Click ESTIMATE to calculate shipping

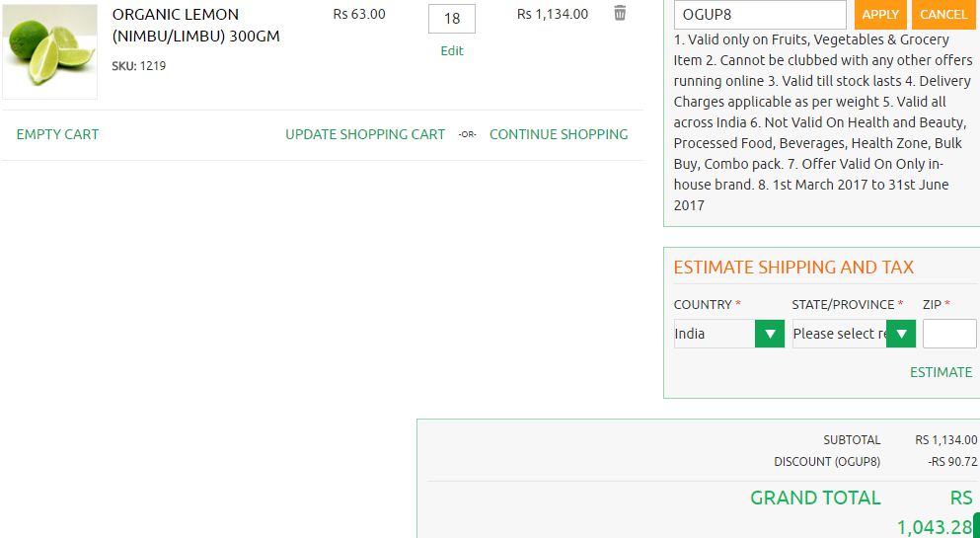pos(941,372)
